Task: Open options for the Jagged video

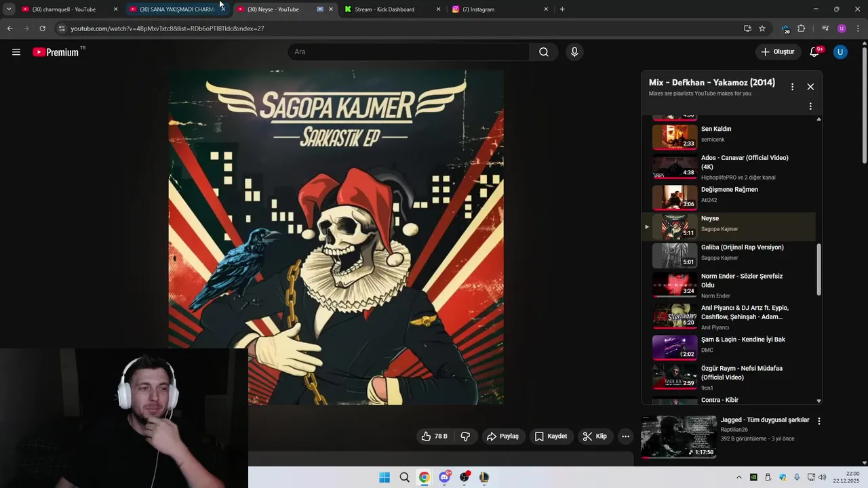Action: tap(818, 421)
